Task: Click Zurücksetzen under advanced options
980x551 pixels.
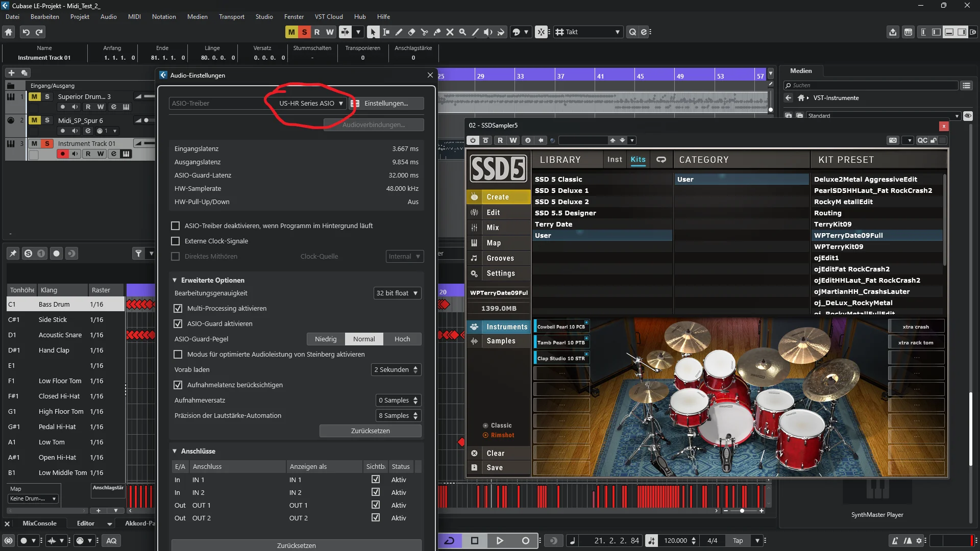Action: coord(371,431)
